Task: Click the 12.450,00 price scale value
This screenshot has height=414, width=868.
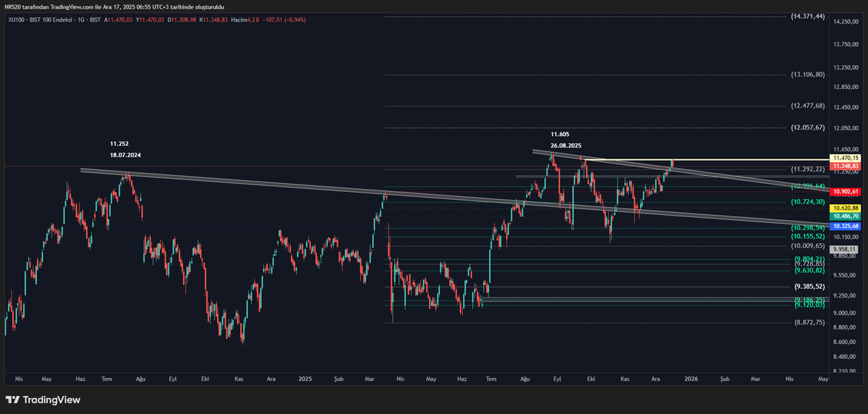Action: click(x=846, y=108)
